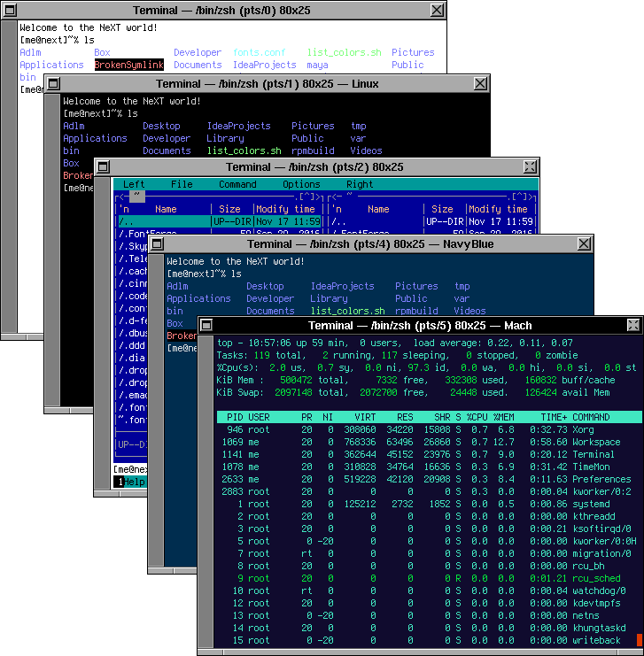
Task: Click the Preferences process row in top
Action: (430, 480)
